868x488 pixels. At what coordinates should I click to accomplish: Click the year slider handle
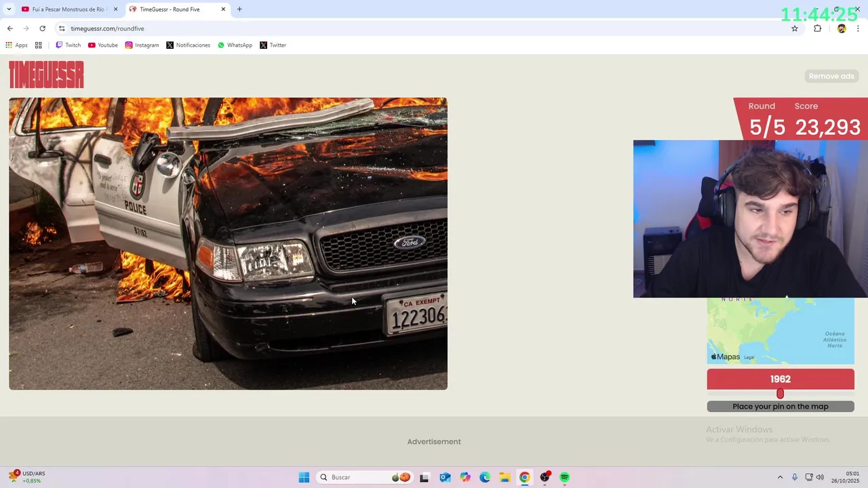(x=780, y=394)
